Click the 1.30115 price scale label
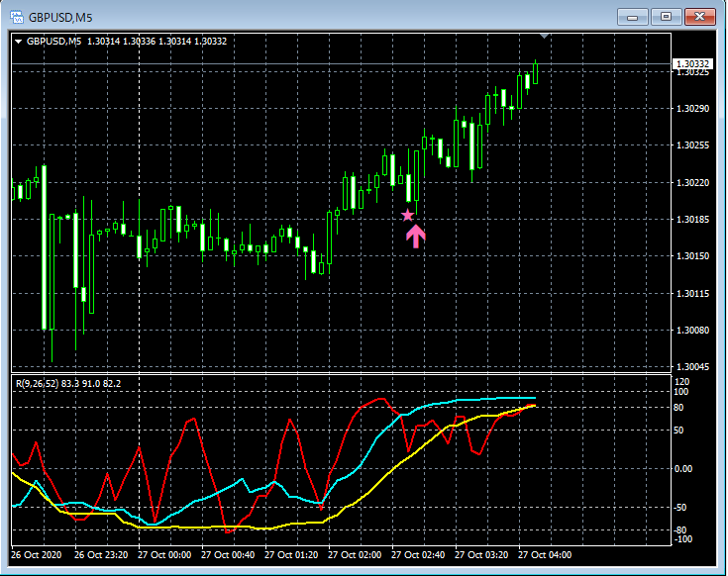 point(692,294)
